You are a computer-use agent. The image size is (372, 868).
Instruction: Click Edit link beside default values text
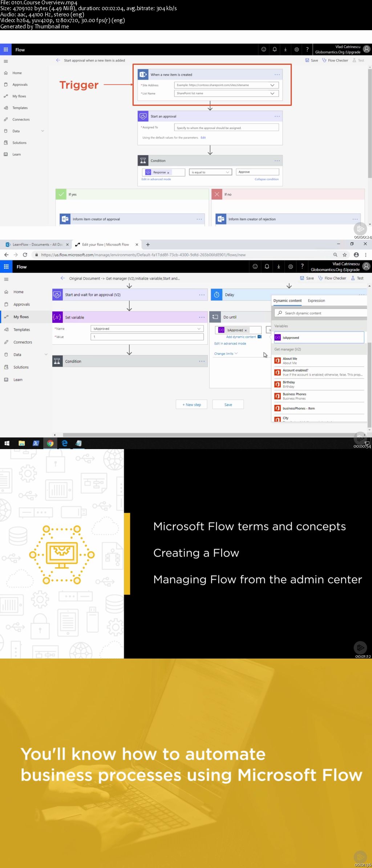[203, 137]
